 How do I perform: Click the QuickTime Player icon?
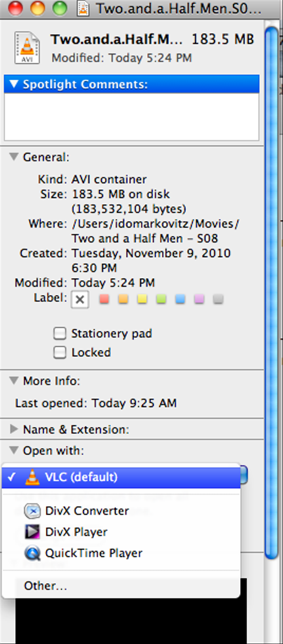pyautogui.click(x=32, y=553)
